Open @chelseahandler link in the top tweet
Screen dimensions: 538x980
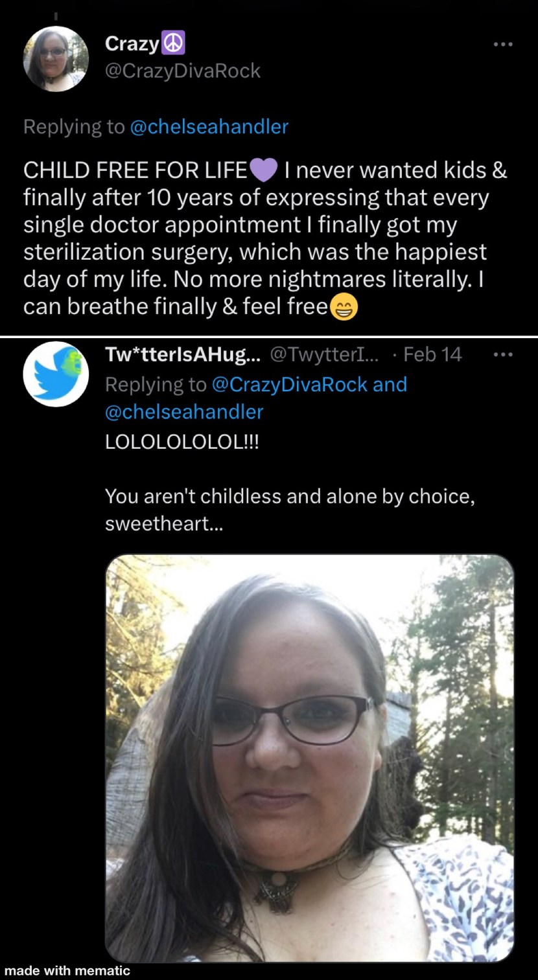coord(209,126)
